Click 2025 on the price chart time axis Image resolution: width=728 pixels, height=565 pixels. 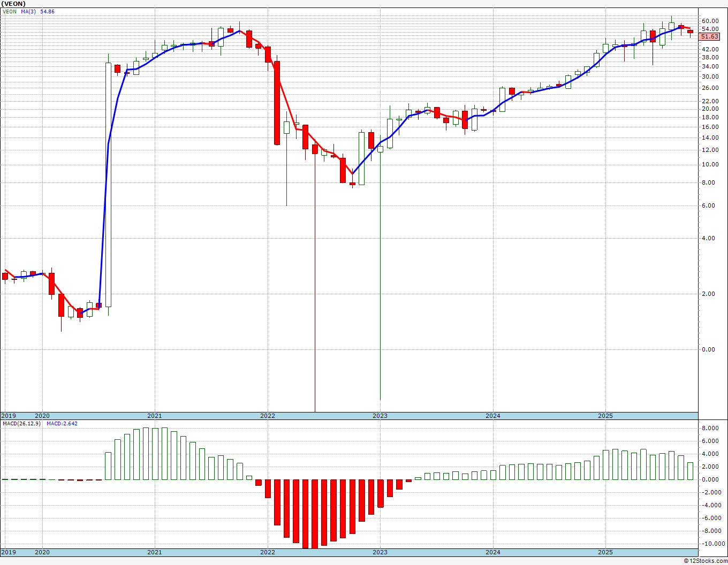pos(605,416)
